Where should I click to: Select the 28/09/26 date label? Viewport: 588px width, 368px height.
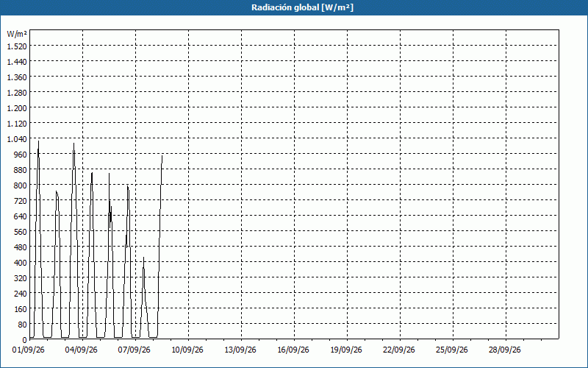pyautogui.click(x=505, y=350)
